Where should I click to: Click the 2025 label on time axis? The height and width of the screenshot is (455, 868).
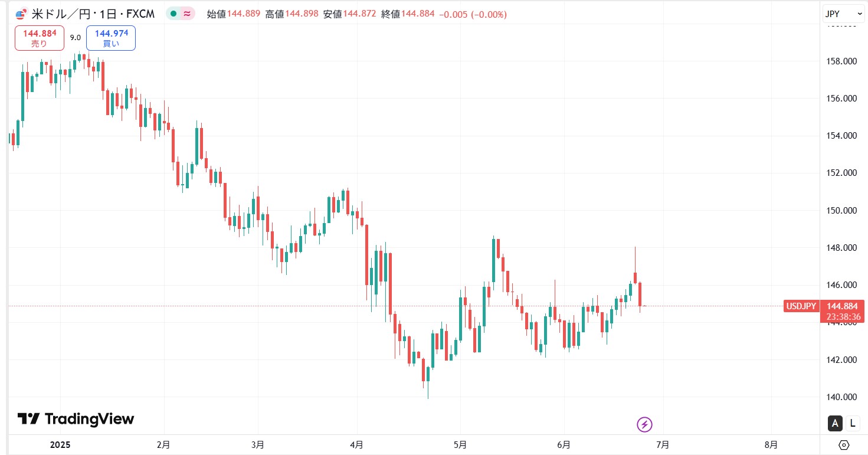pyautogui.click(x=60, y=445)
